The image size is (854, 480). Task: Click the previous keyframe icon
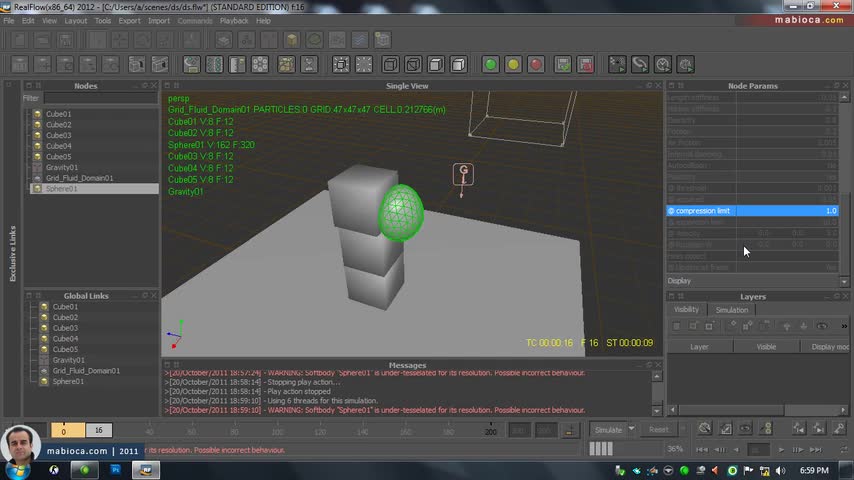pos(798,429)
